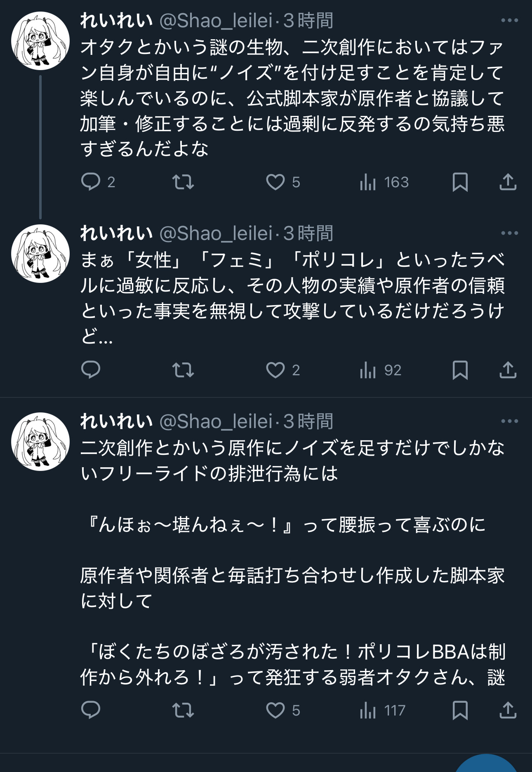532x772 pixels.
Task: Retweet the first tweet in thread
Action: (x=183, y=182)
